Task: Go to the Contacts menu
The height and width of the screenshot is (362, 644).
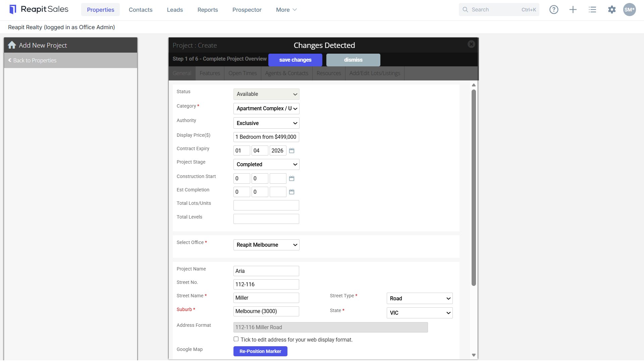Action: tap(141, 10)
